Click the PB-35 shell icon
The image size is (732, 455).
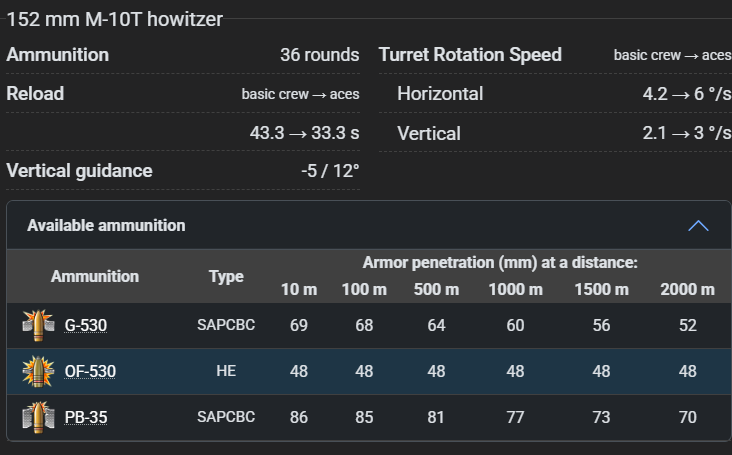37,417
